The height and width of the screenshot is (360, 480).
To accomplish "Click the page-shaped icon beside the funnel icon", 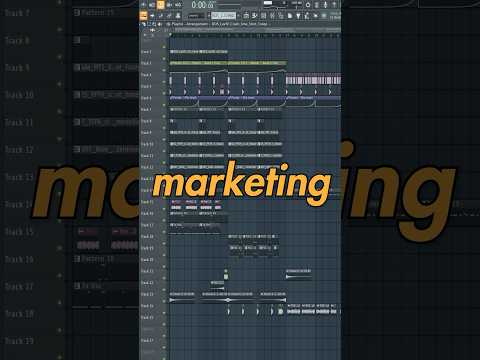I will point(290,16).
